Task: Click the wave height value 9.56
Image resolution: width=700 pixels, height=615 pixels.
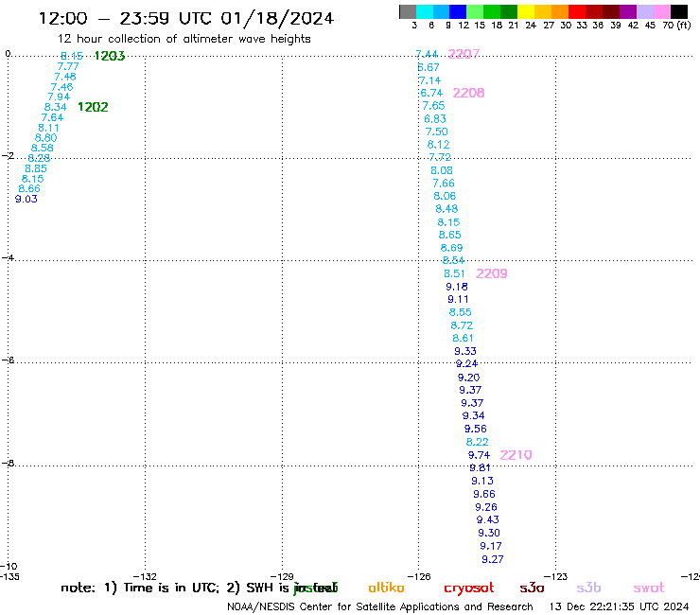Action: coord(476,429)
